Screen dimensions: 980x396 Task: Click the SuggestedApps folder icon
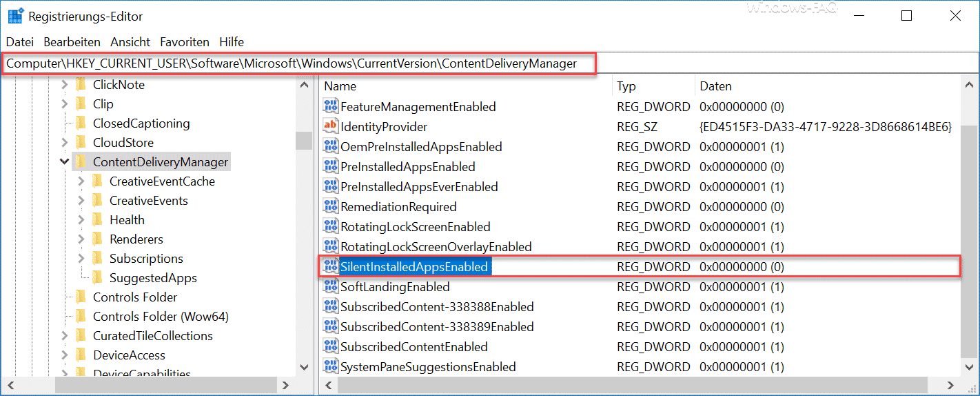tap(97, 278)
